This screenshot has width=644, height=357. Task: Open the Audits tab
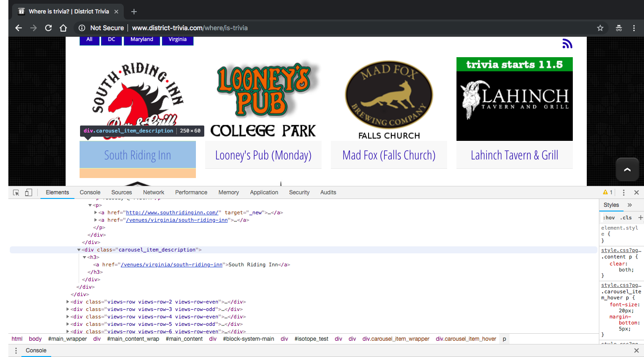[328, 192]
